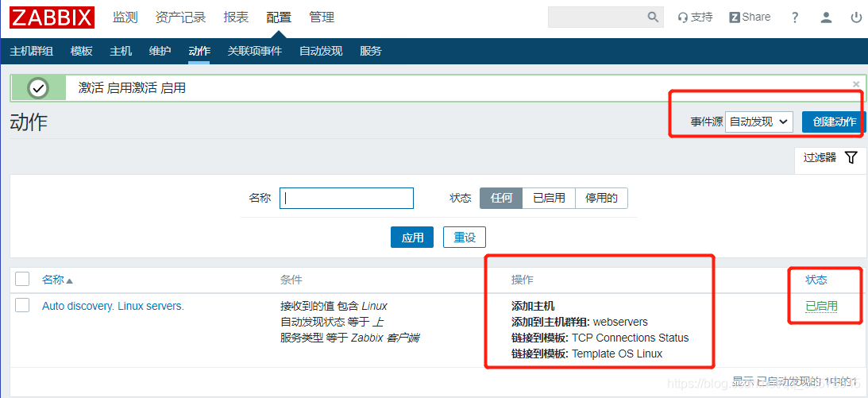This screenshot has height=398, width=868.
Task: Sort by the 状态 column header
Action: [816, 280]
